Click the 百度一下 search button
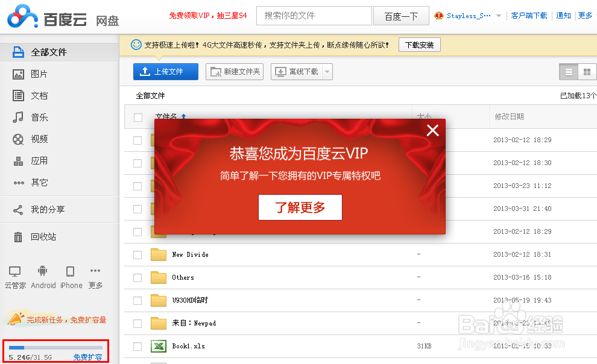 [401, 16]
